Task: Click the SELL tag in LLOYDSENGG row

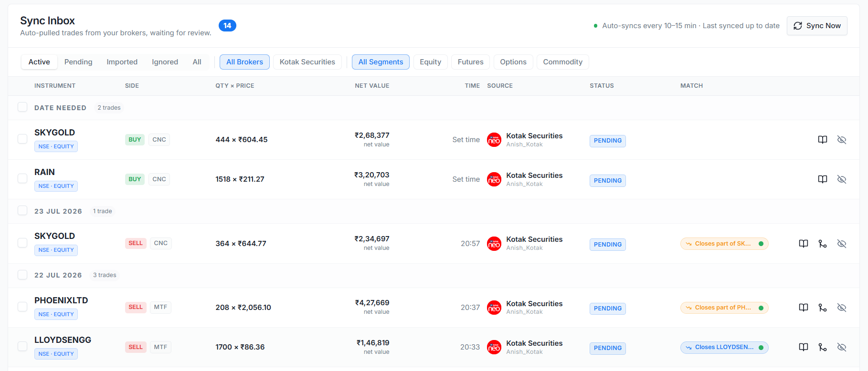Action: pyautogui.click(x=136, y=347)
